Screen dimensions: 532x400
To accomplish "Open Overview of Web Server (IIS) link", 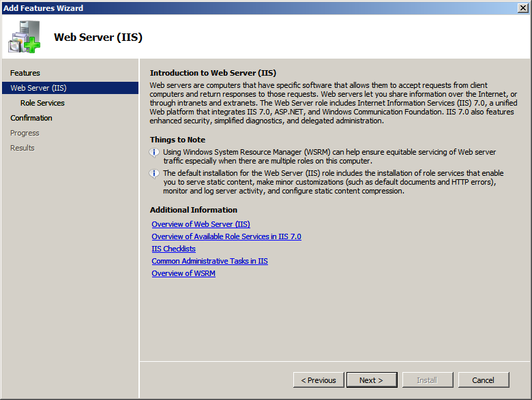I will tap(201, 224).
